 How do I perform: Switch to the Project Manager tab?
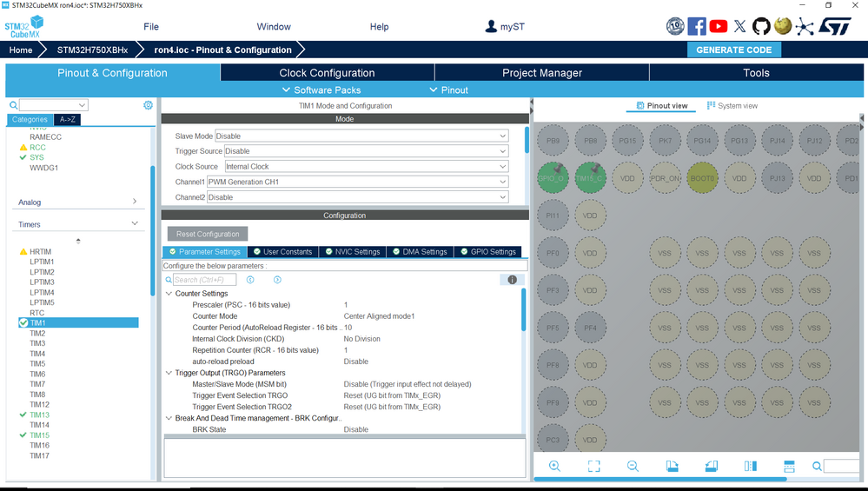(x=542, y=72)
